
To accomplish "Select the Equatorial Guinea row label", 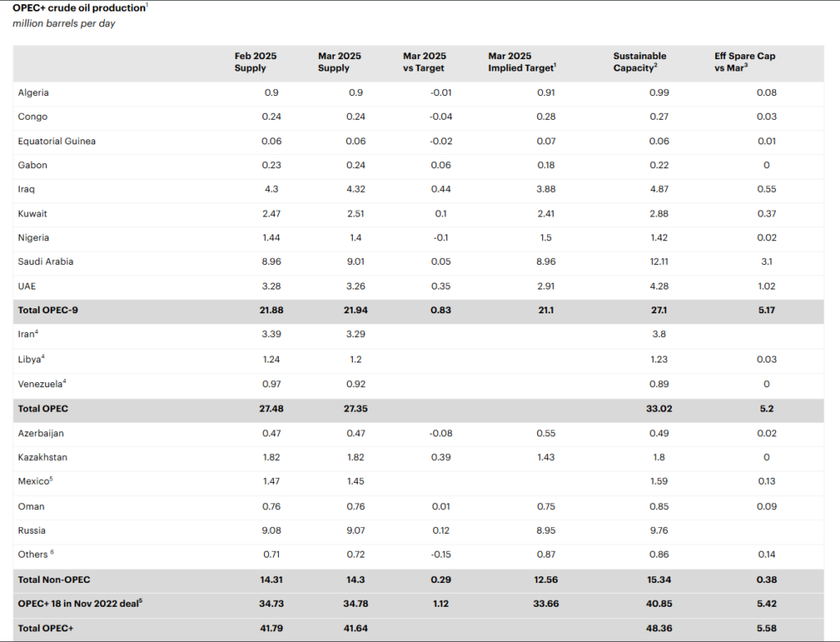I will [57, 141].
